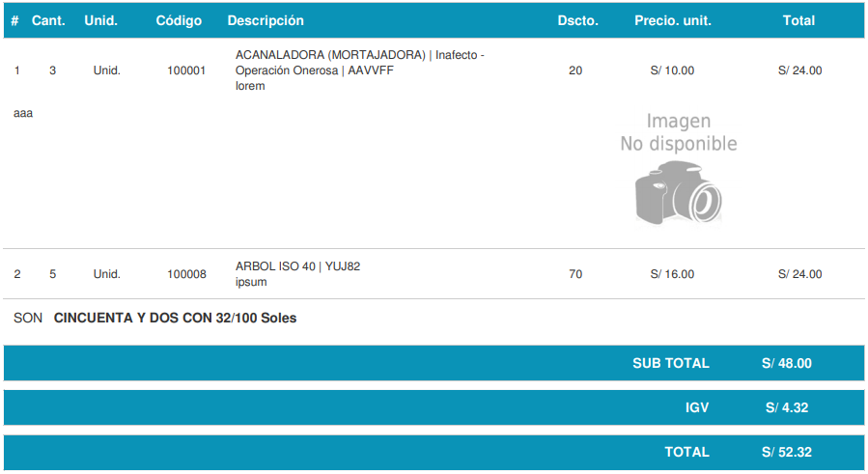
Task: Click the Precio. unit. column header
Action: pos(672,20)
